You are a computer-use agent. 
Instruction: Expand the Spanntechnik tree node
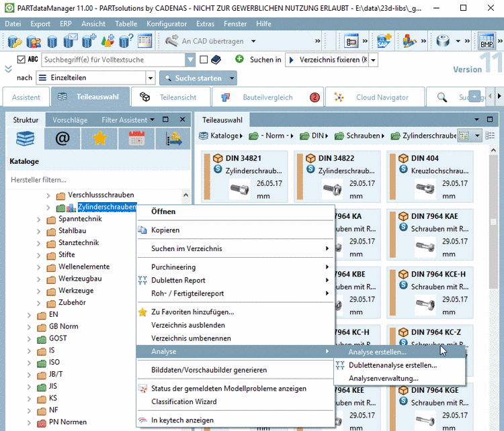(x=38, y=220)
